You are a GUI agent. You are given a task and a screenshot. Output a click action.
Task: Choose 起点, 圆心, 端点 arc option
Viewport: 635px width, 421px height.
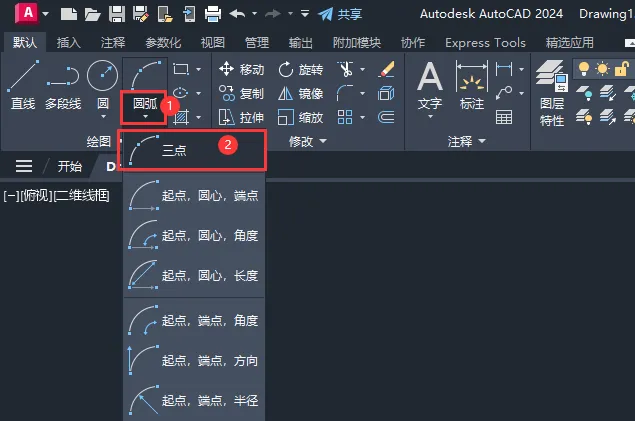[194, 196]
